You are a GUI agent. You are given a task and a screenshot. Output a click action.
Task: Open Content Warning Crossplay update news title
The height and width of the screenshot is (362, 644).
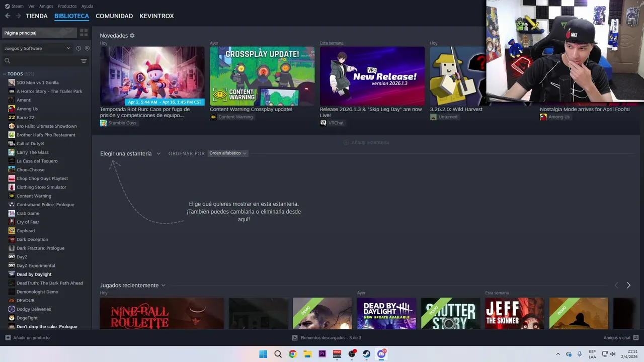click(x=251, y=109)
